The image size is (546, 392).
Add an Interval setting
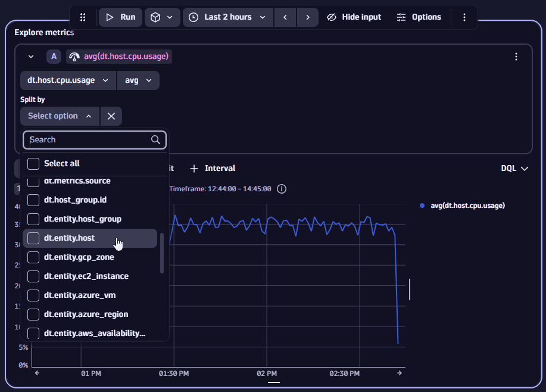[213, 169]
